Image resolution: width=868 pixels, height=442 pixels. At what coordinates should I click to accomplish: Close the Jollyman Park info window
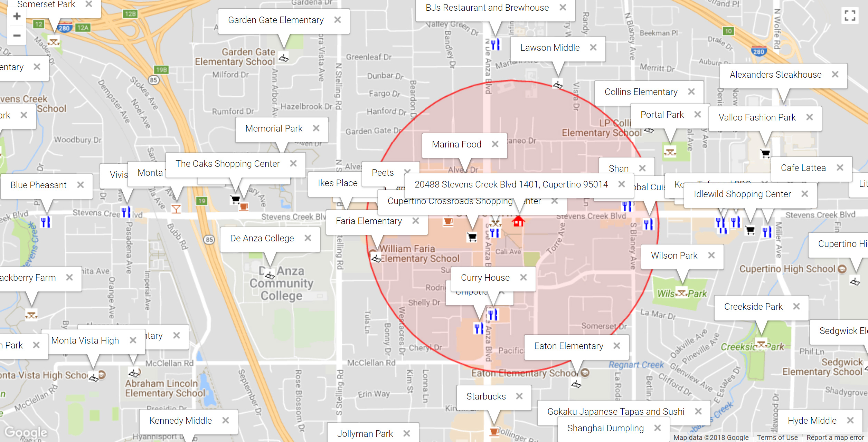pyautogui.click(x=407, y=433)
